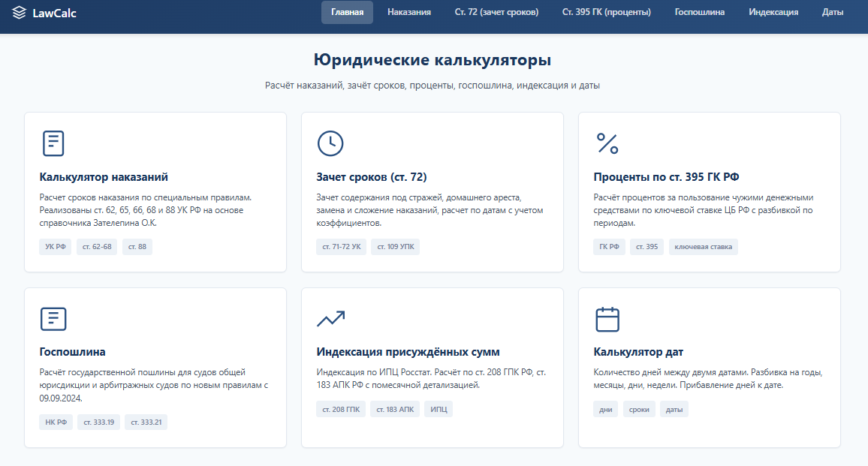Viewport: 868px width, 466px height.
Task: Click the ГК РФ tag
Action: (x=610, y=247)
